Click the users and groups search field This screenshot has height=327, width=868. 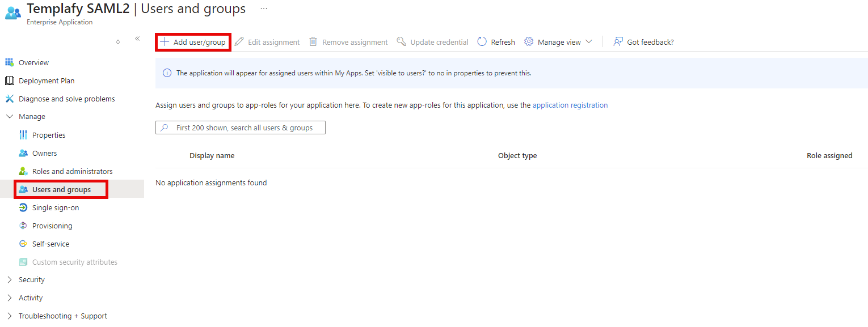(x=240, y=127)
